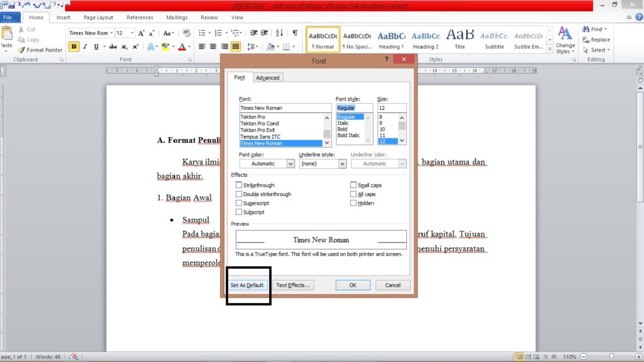Viewport: 644px width, 362px height.
Task: Click the Font name input field in dialog
Action: click(285, 108)
